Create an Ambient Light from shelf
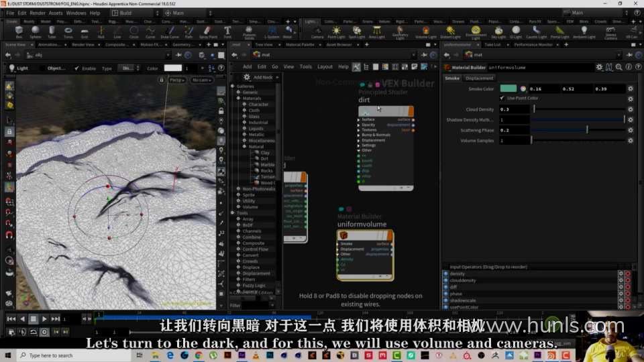 [584, 32]
